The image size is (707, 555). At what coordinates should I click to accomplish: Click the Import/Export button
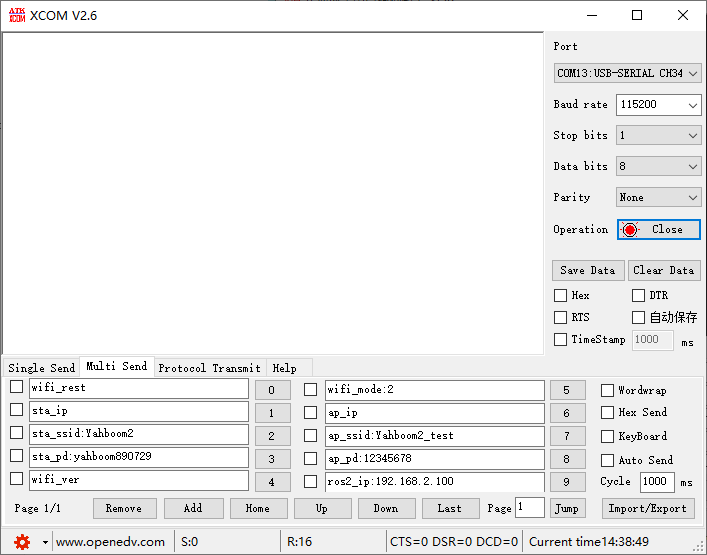[x=647, y=509]
